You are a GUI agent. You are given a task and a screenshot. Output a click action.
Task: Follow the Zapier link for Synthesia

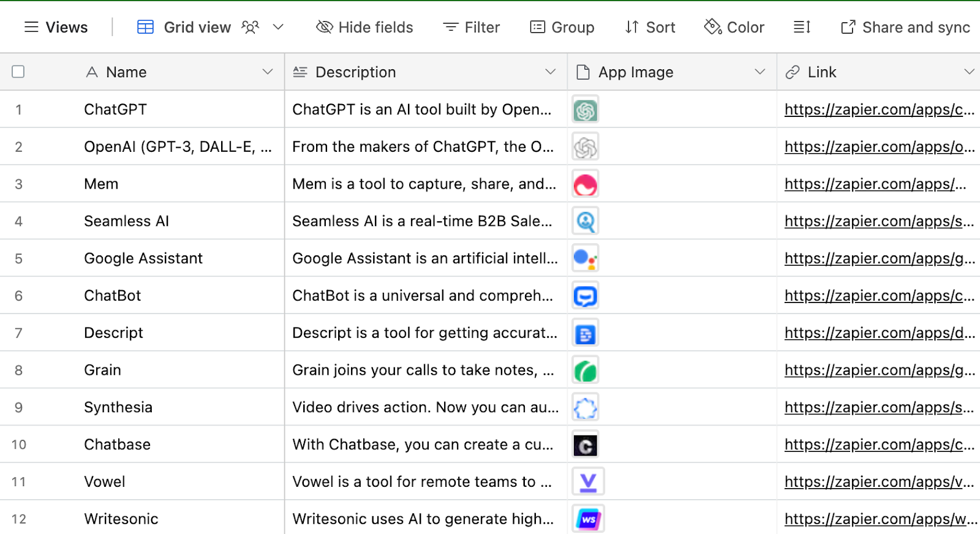(879, 407)
